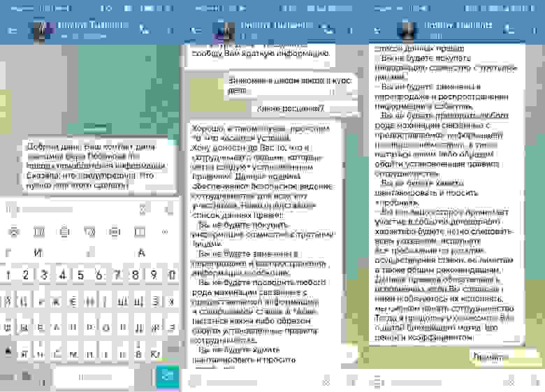Tap the "б" key on the keyboard
Screen dimensions: 545x392
[x=138, y=354]
